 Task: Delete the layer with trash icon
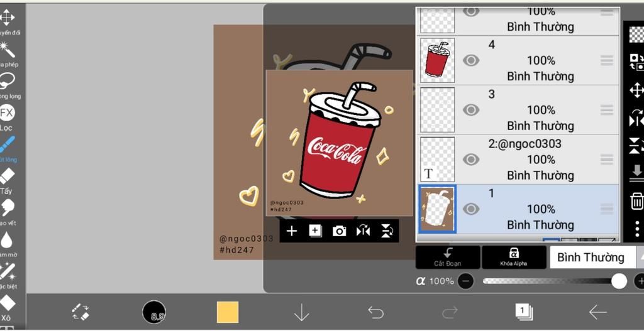pyautogui.click(x=636, y=202)
